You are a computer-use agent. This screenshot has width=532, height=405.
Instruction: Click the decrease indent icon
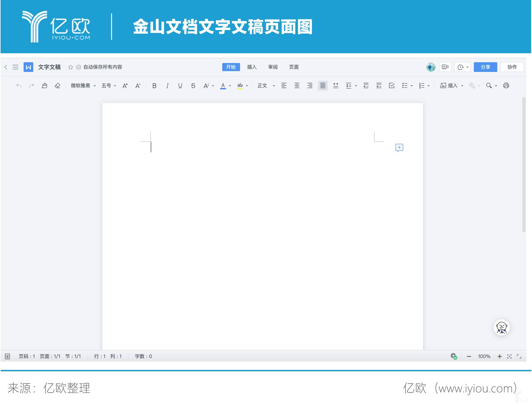pos(366,86)
